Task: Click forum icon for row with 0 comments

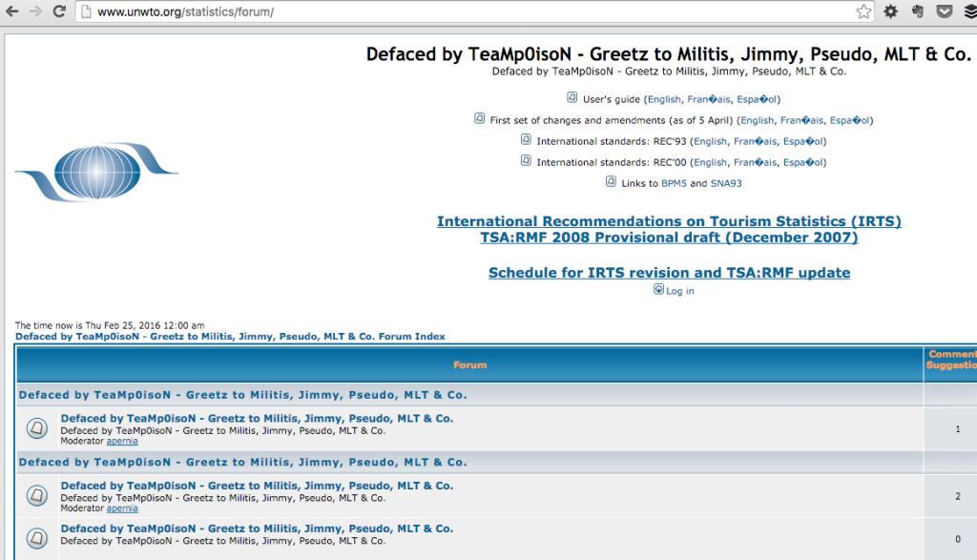Action: (x=37, y=538)
